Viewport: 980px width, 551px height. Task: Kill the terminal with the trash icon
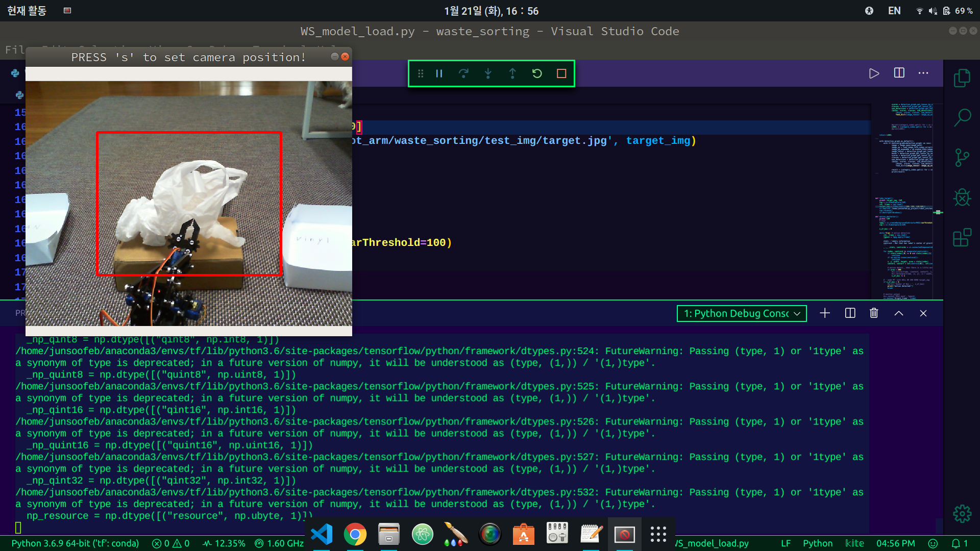pyautogui.click(x=873, y=313)
